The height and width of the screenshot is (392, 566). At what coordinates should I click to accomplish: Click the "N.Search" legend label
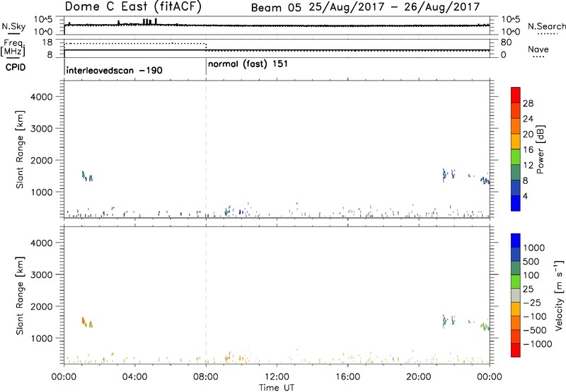pyautogui.click(x=546, y=26)
